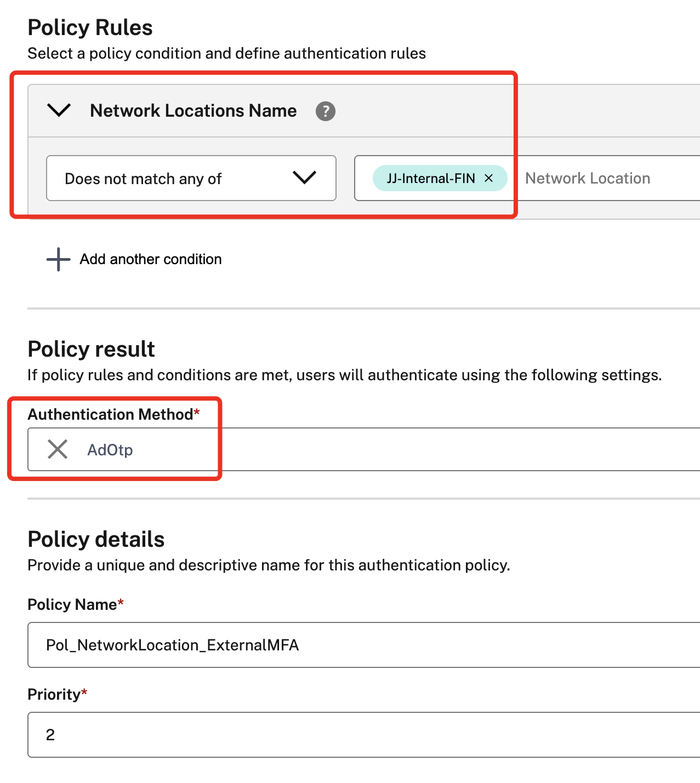The height and width of the screenshot is (783, 700).
Task: Open help tooltip beside Network Locations Name
Action: tap(326, 111)
